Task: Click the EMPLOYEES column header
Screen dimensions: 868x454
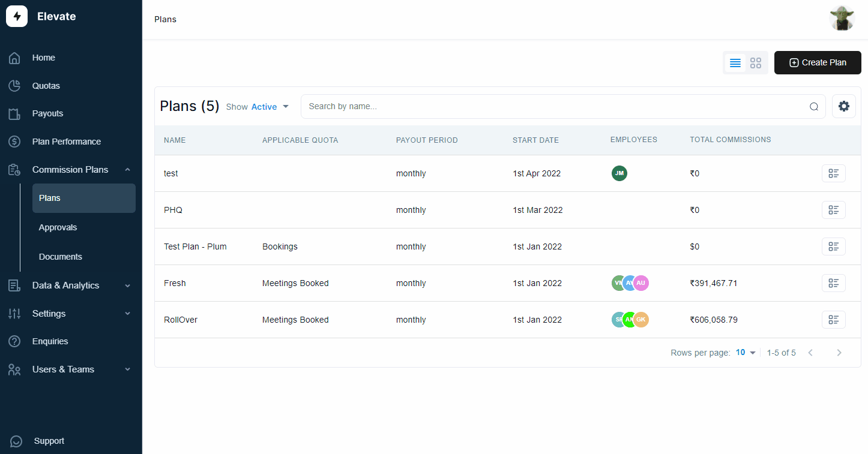Action: 634,140
